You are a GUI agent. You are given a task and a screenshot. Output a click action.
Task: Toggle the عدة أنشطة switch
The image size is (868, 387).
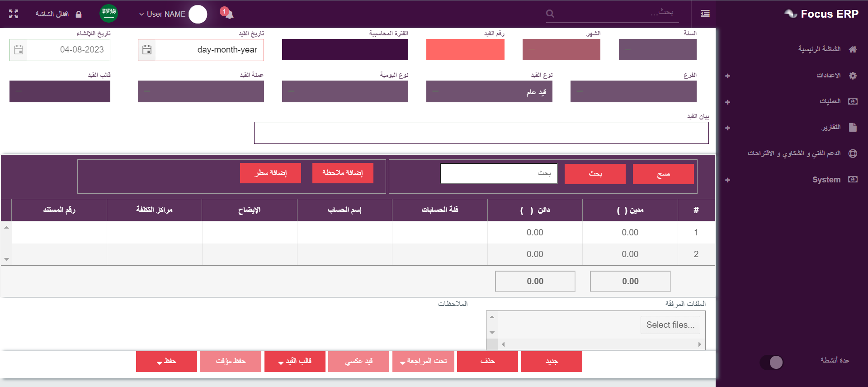click(772, 362)
